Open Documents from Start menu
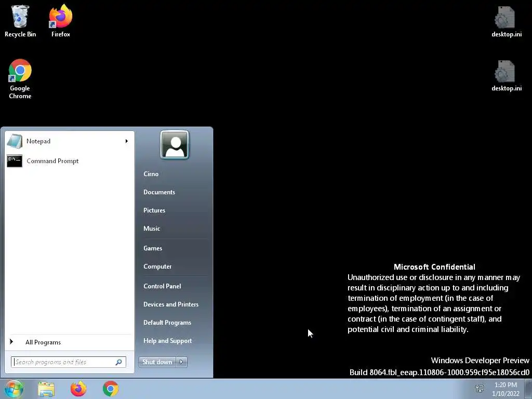 click(159, 192)
